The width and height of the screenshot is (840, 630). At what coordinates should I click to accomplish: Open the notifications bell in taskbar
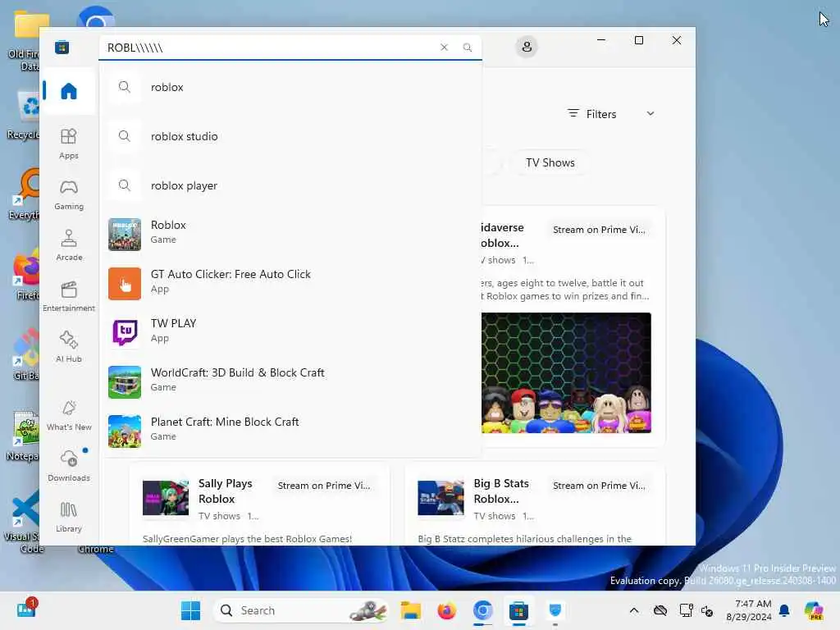coord(784,610)
